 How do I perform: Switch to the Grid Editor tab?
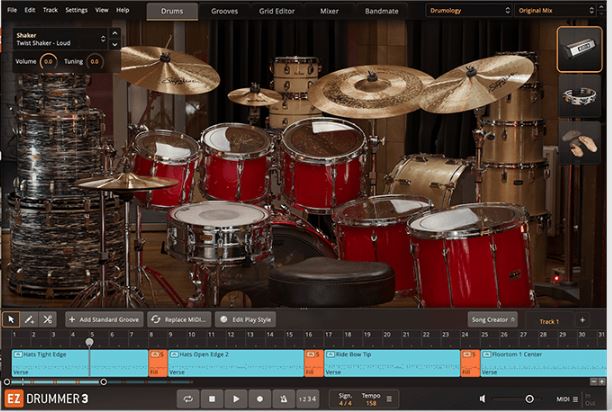(277, 11)
